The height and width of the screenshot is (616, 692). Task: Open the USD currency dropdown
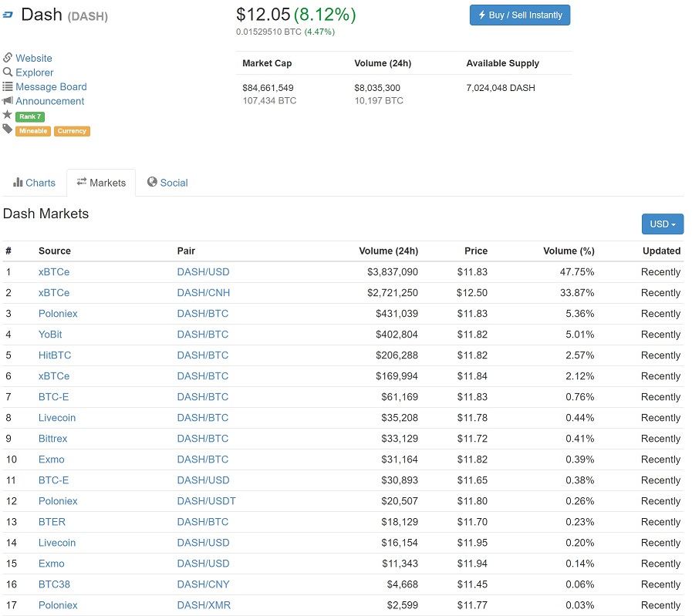pos(662,224)
